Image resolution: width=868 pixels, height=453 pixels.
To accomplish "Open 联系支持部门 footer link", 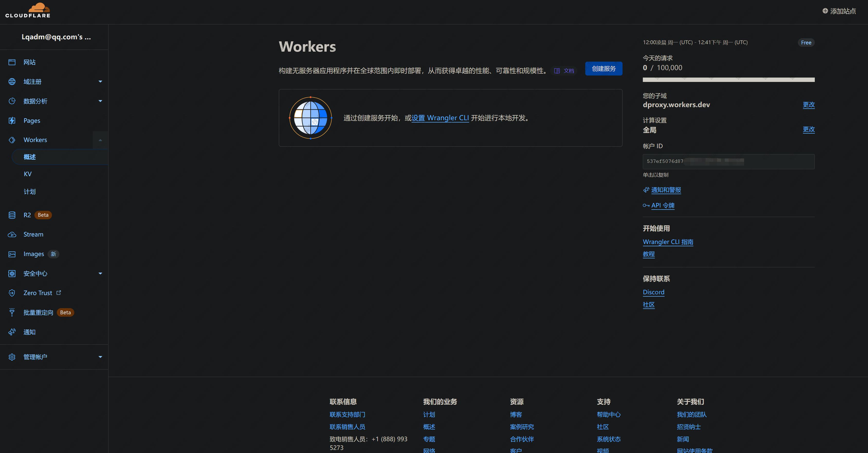I will 347,415.
